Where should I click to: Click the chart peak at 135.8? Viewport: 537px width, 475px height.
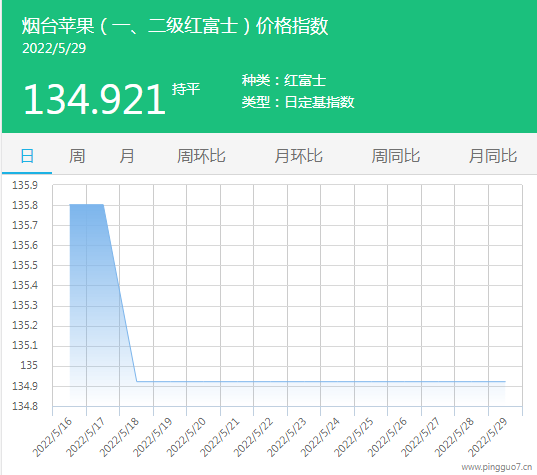[87, 205]
